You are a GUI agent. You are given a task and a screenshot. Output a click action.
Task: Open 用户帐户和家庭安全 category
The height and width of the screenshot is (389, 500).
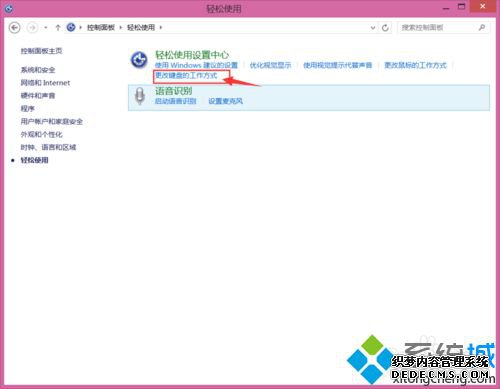(x=52, y=121)
